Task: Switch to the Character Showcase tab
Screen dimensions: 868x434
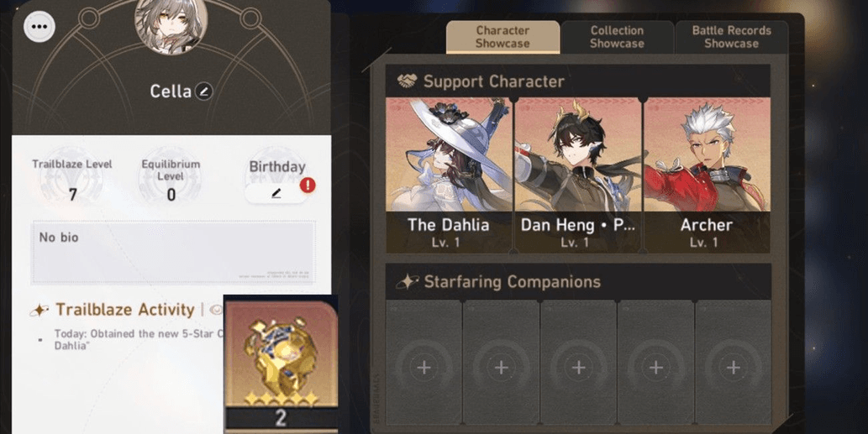Action: coord(502,37)
